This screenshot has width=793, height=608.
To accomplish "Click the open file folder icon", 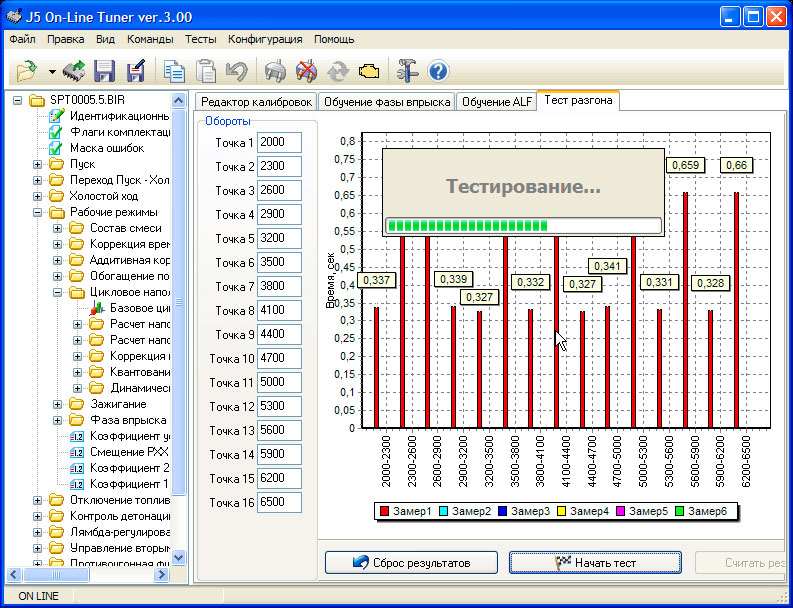I will pos(27,71).
